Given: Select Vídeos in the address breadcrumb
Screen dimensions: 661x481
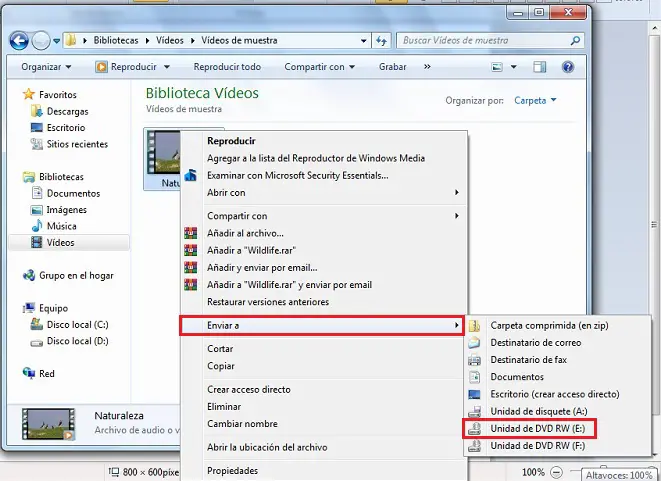Looking at the screenshot, I should [169, 40].
